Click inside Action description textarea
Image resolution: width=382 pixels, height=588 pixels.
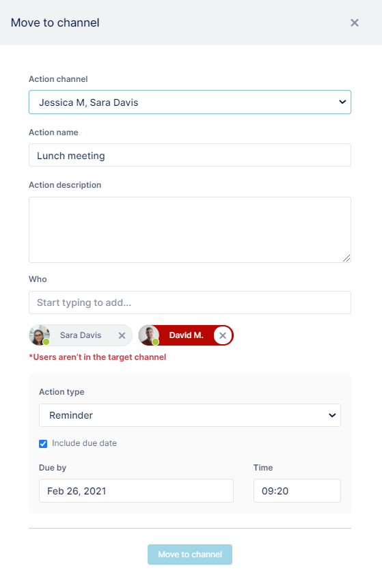tap(190, 230)
